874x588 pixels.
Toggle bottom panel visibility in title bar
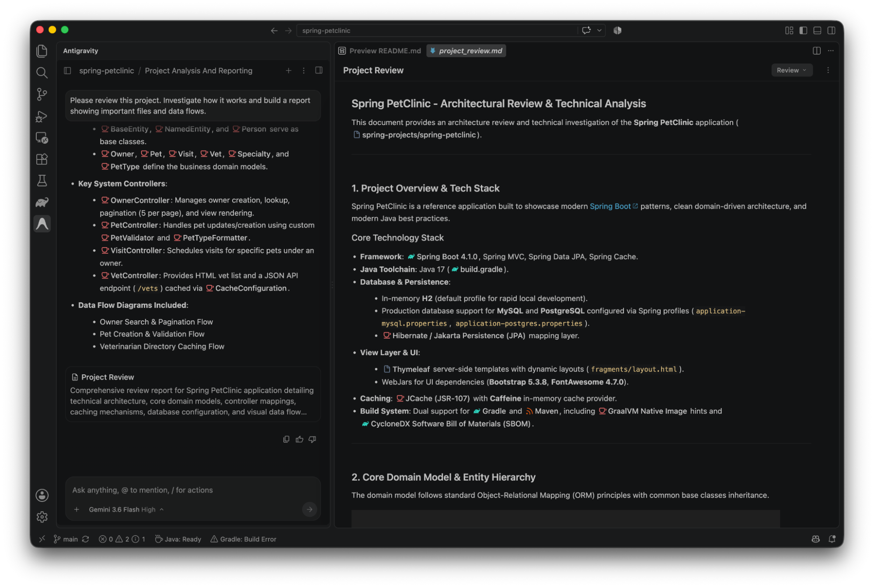tap(817, 31)
